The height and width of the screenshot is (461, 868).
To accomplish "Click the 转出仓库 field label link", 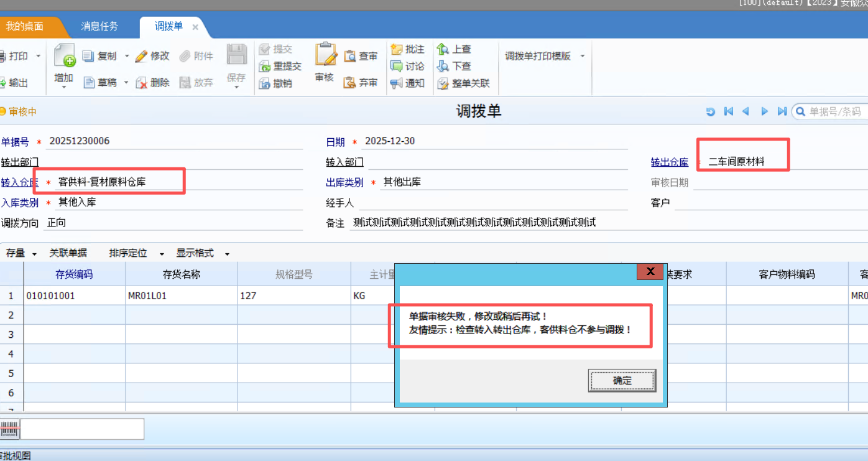I will tap(669, 162).
